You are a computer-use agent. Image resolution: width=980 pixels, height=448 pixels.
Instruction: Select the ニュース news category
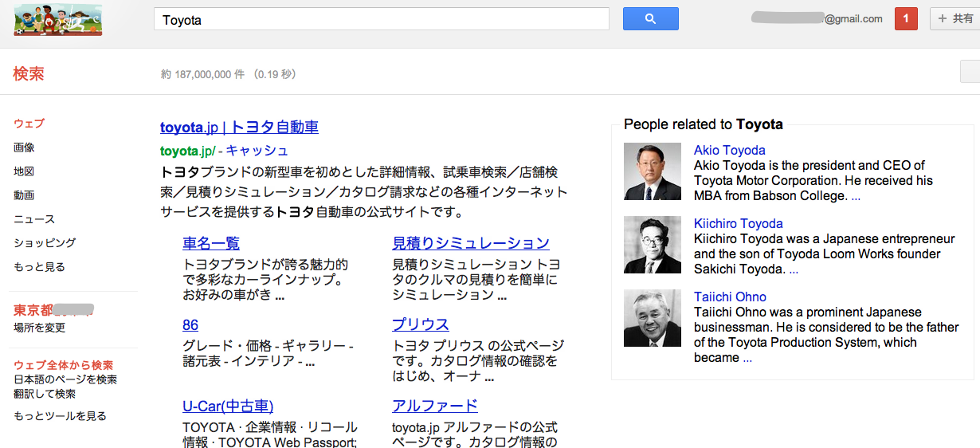point(34,219)
